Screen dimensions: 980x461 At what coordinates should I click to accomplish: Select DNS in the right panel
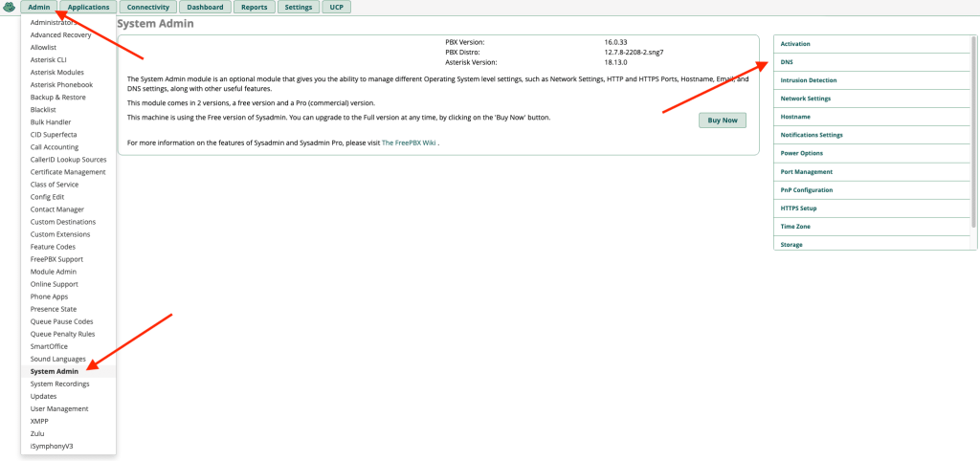point(787,62)
